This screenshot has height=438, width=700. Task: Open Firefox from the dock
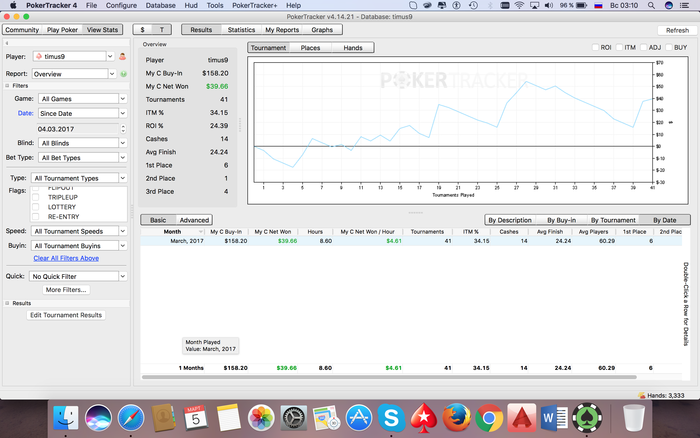(456, 418)
